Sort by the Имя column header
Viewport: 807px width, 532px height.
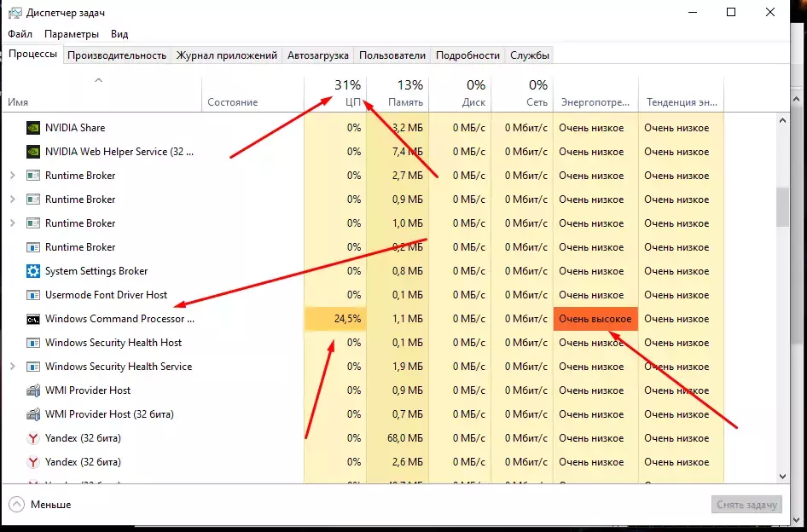102,94
